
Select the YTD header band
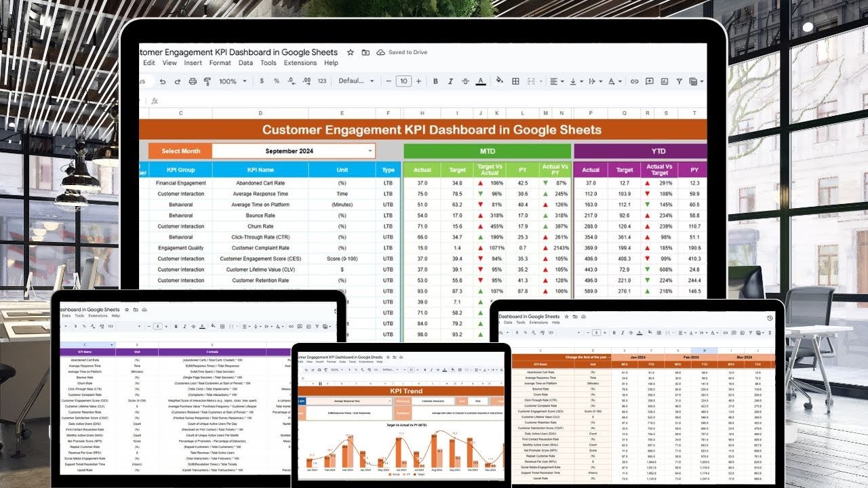point(640,151)
